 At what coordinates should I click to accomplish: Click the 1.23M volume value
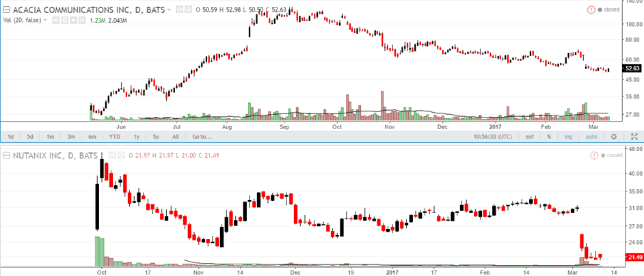coord(98,20)
